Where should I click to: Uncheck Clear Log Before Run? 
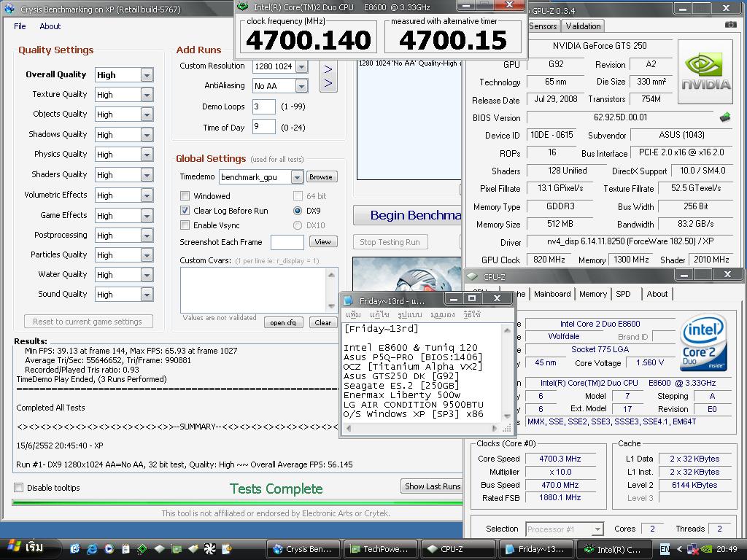pyautogui.click(x=185, y=211)
